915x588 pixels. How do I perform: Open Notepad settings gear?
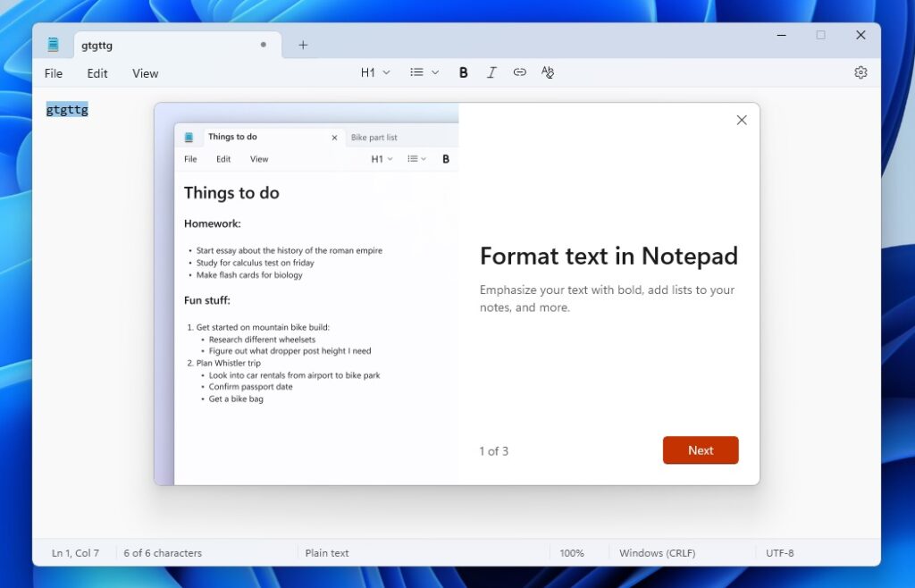coord(860,72)
